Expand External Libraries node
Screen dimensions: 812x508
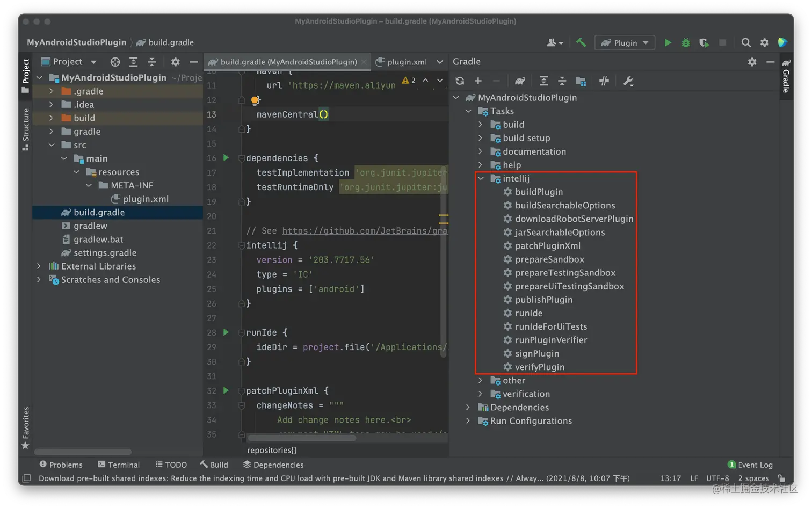click(x=39, y=266)
